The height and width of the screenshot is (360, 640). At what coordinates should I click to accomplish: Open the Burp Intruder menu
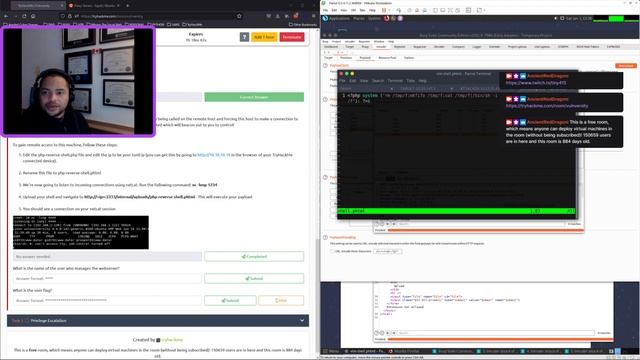coord(349,42)
